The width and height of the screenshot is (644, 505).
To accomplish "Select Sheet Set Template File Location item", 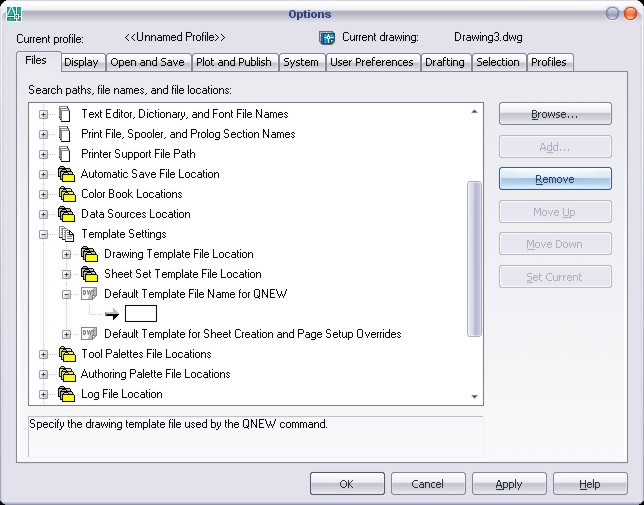I will (x=182, y=274).
